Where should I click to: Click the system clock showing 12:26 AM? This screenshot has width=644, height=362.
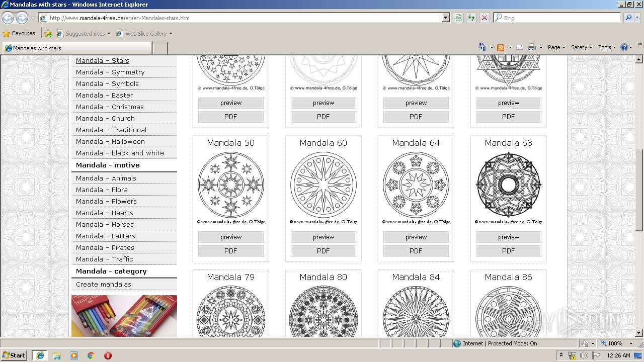click(x=618, y=355)
